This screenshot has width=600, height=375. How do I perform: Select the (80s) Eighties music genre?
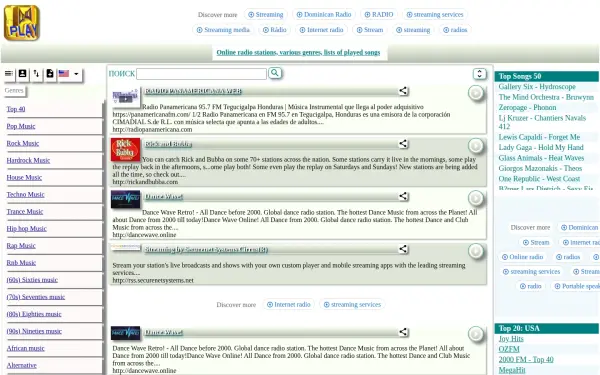pyautogui.click(x=34, y=314)
